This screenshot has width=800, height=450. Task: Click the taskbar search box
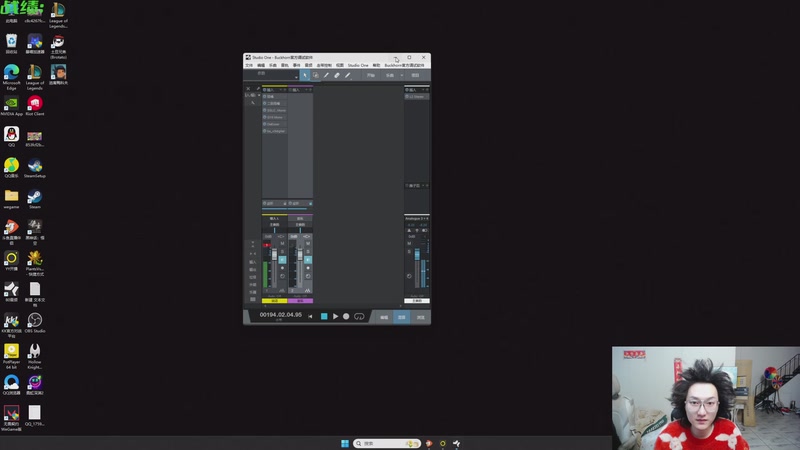[387, 443]
